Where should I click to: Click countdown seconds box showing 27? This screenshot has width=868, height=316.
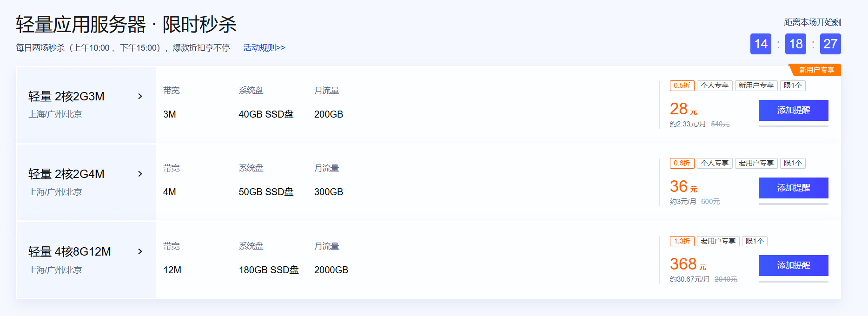[x=830, y=44]
